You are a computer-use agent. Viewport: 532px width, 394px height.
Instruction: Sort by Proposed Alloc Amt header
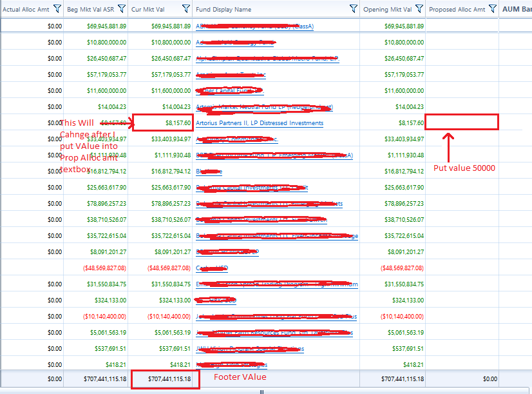pyautogui.click(x=457, y=10)
